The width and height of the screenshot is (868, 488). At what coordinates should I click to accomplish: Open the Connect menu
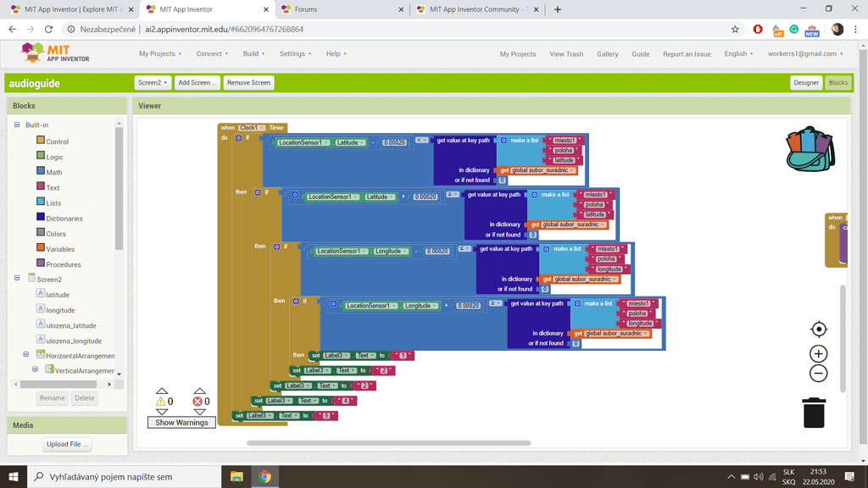(x=212, y=53)
